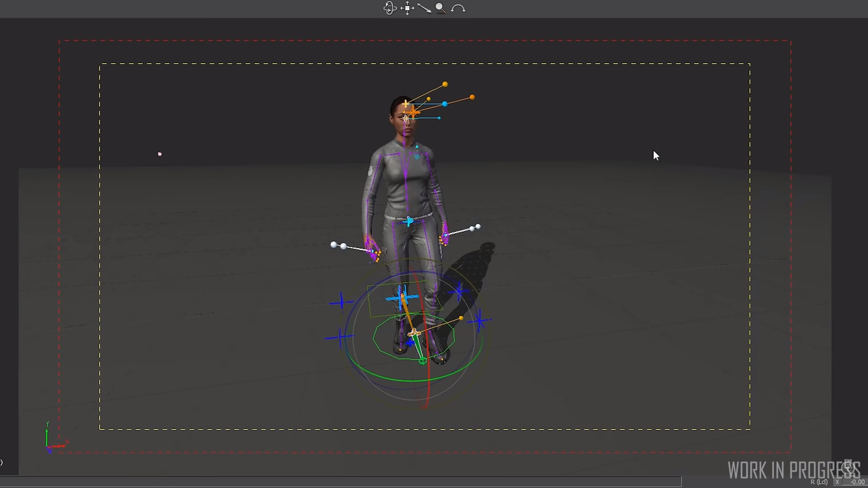Screen dimensions: 868x488
Task: Click the green foot effector at the toes
Action: tap(423, 361)
